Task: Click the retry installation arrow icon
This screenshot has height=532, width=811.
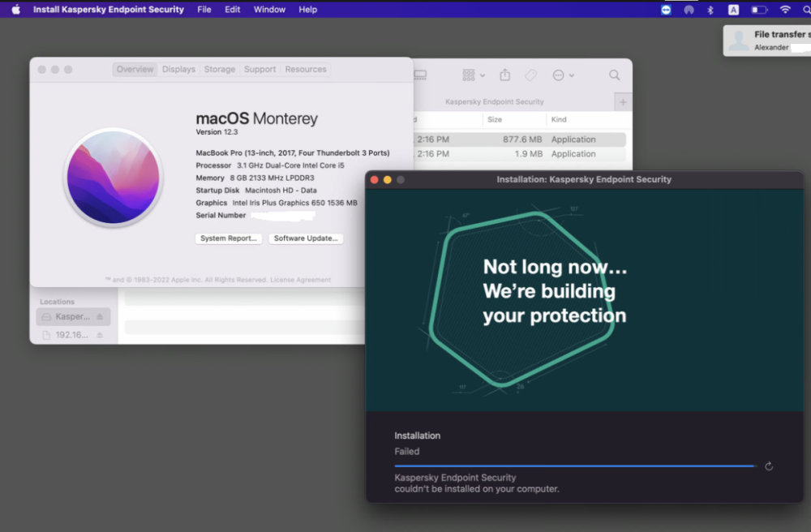Action: point(769,466)
